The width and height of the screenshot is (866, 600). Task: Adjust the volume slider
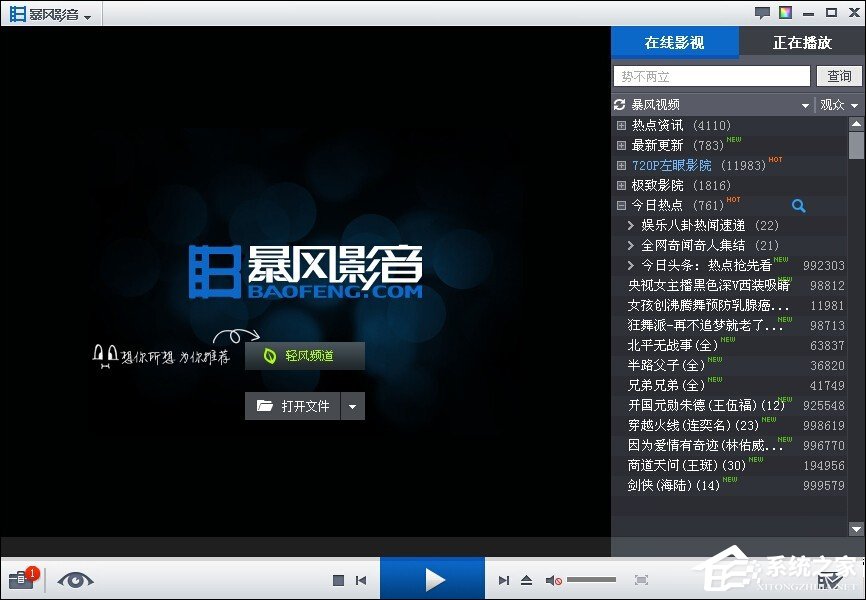click(x=590, y=579)
